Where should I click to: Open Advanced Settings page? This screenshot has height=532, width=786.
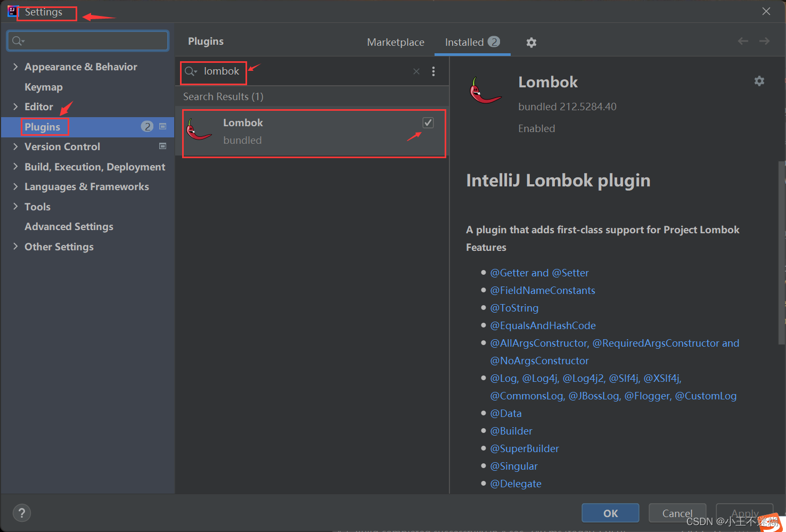(x=69, y=226)
